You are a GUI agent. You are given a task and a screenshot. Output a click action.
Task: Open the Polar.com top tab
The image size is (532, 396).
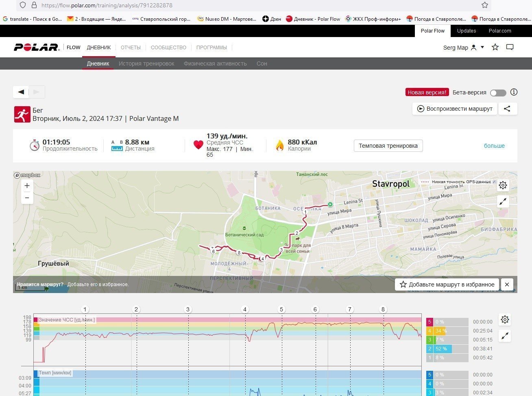coord(500,31)
